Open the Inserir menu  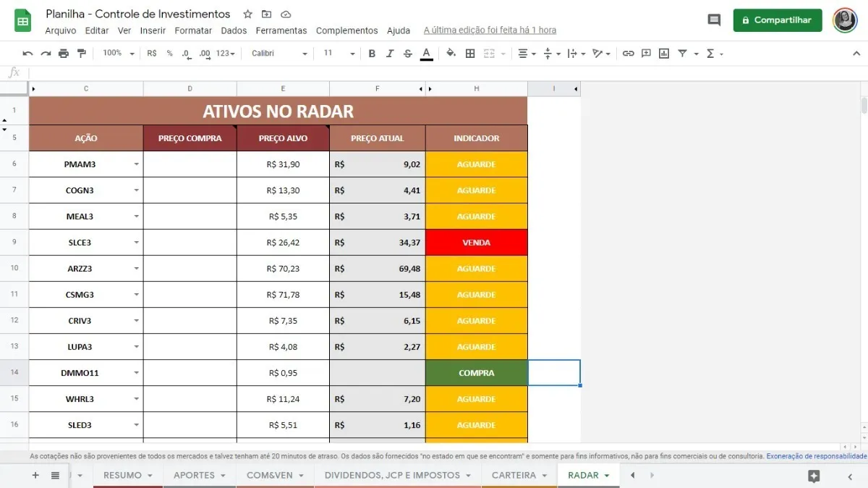pyautogui.click(x=153, y=30)
